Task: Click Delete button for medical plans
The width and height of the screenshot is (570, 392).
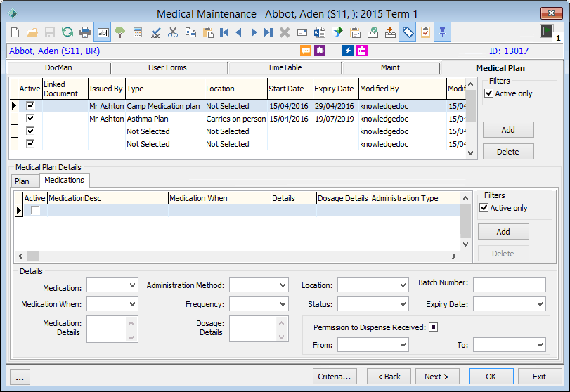Action: click(508, 152)
